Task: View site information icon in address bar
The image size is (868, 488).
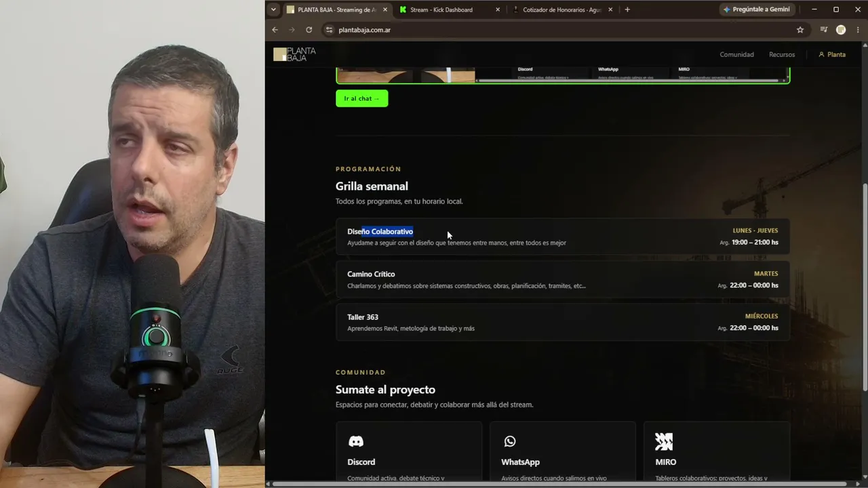Action: [330, 30]
